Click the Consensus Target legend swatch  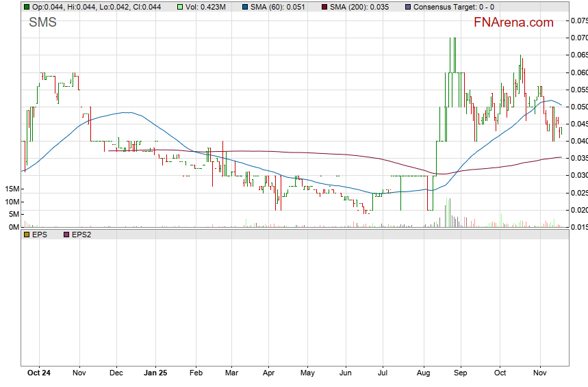[409, 7]
